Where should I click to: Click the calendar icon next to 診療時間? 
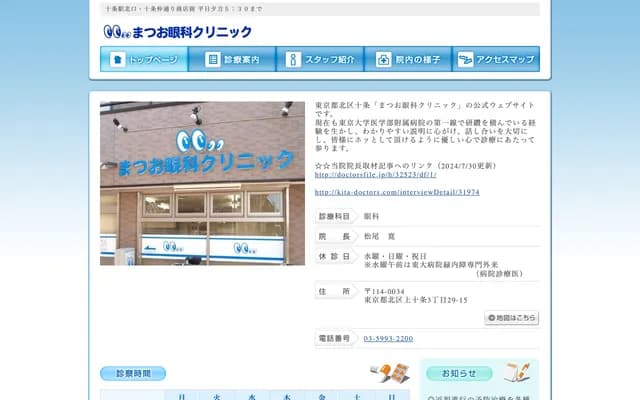point(390,373)
